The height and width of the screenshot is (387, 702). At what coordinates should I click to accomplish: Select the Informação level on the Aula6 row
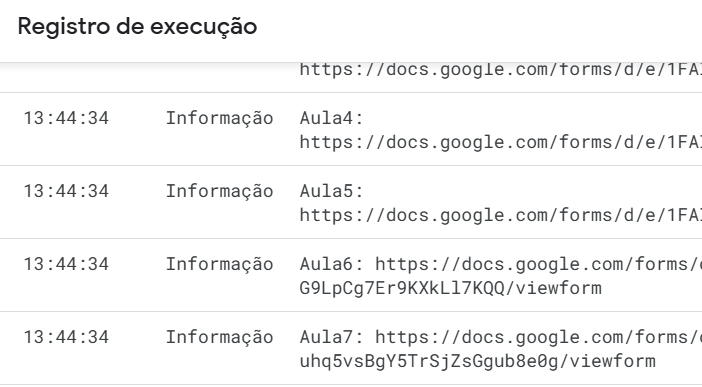click(x=219, y=265)
